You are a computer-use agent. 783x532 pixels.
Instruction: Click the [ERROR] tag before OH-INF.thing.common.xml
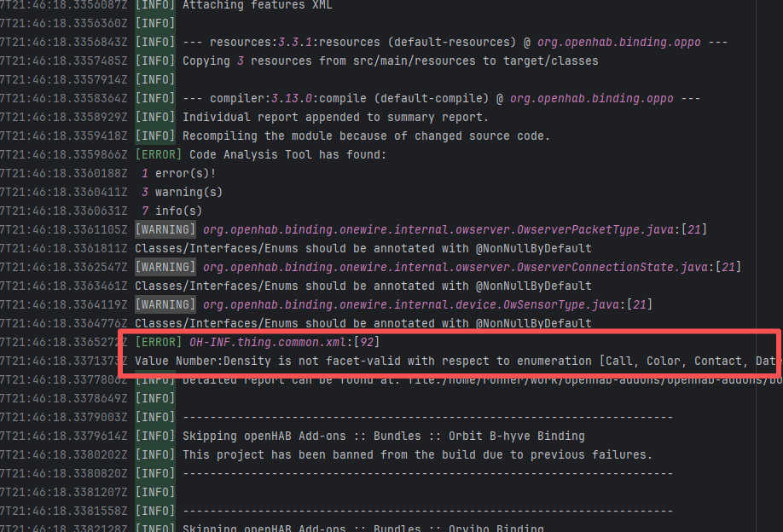[158, 343]
